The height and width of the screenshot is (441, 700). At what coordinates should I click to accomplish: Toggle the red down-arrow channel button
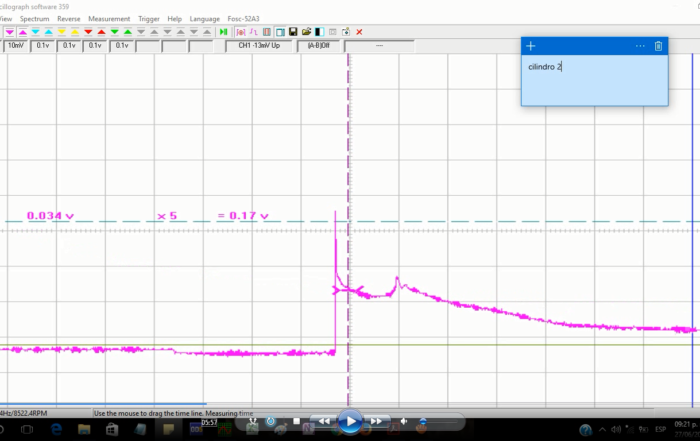(87, 32)
